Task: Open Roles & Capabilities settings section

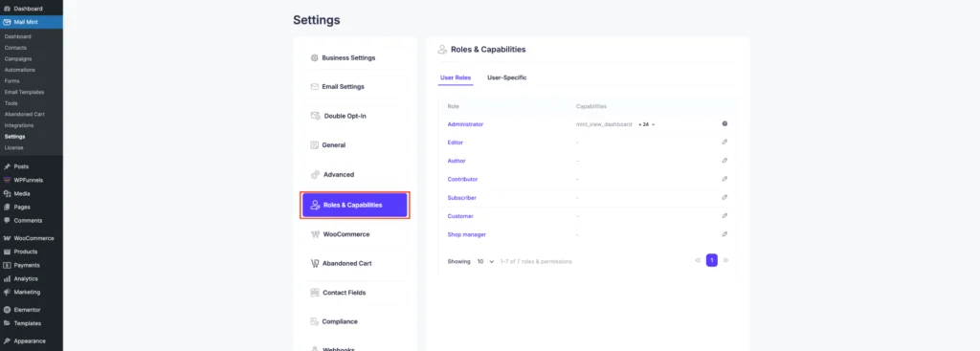Action: (354, 205)
